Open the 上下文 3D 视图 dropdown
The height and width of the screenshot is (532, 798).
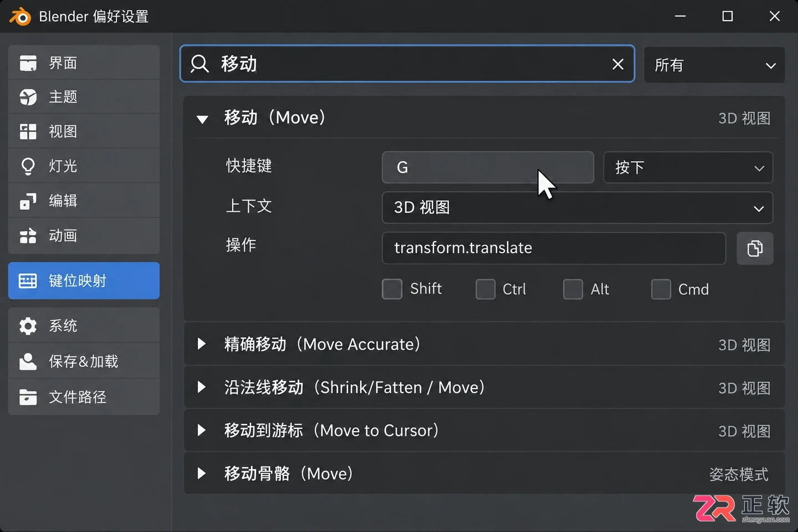[577, 208]
